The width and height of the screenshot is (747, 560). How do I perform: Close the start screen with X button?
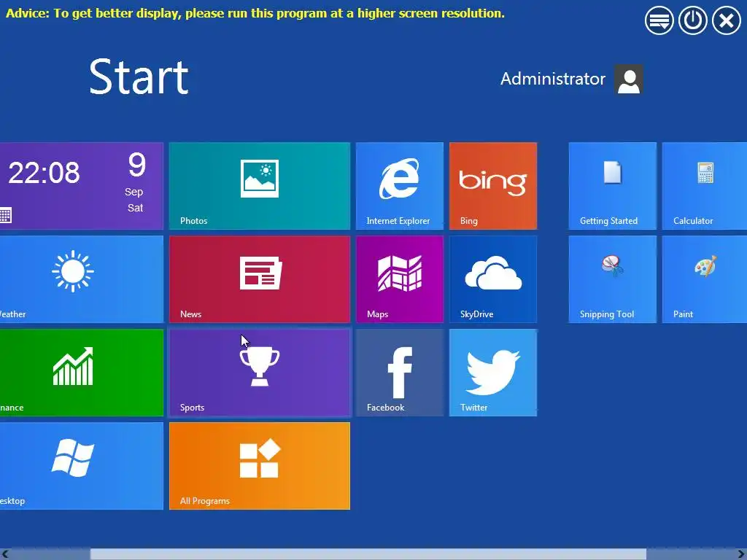(727, 20)
